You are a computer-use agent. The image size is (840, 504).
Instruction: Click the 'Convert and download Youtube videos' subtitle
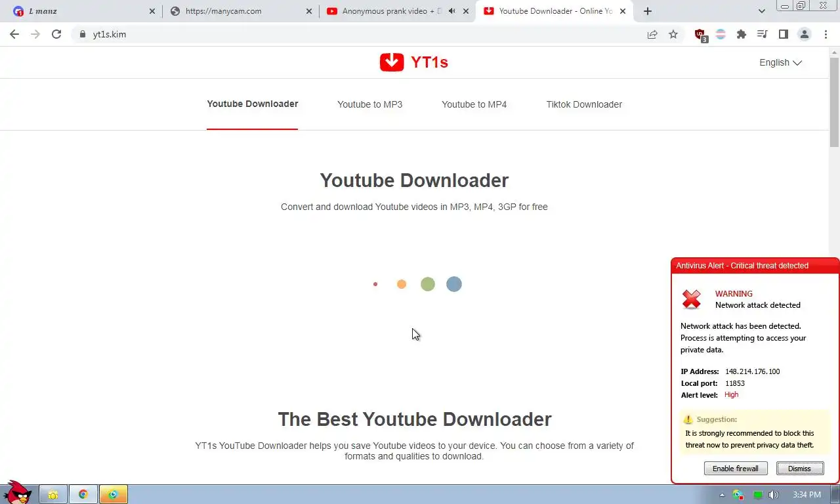[414, 207]
